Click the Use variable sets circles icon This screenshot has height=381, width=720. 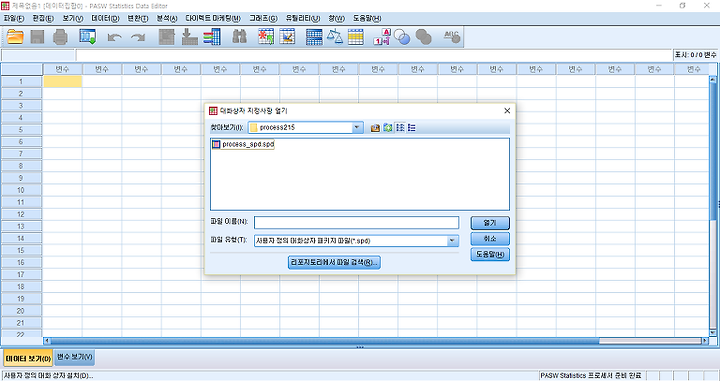(x=402, y=37)
